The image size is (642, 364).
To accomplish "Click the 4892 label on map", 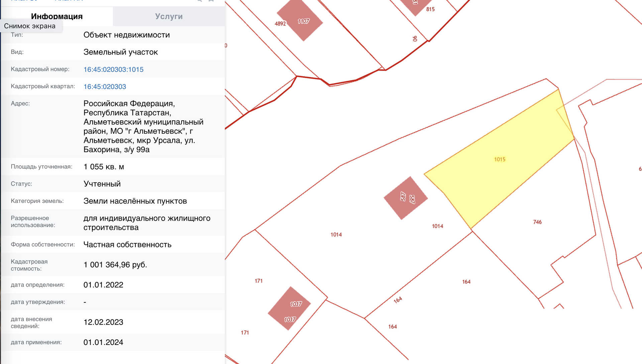I will [x=280, y=24].
